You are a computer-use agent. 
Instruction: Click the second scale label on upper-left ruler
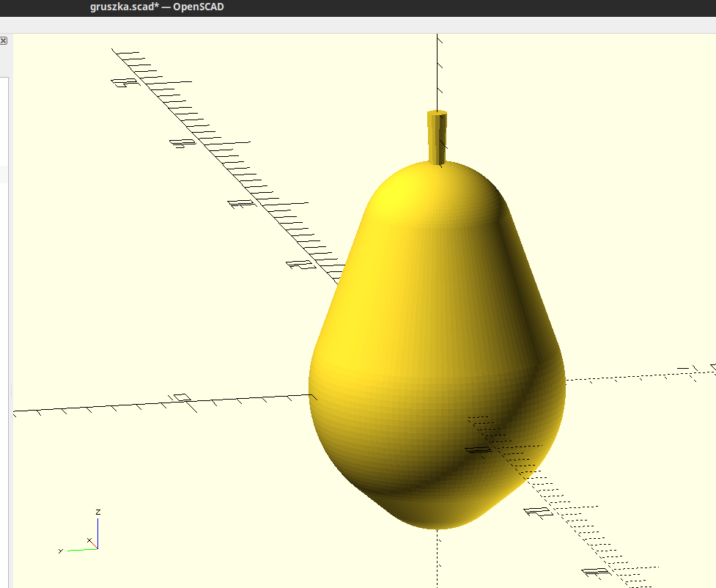tap(182, 143)
